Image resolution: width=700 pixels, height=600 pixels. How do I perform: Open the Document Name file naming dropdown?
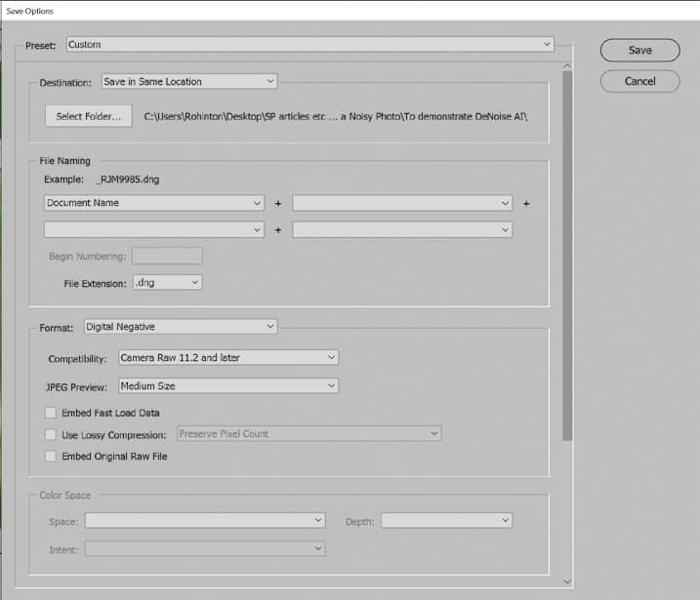pos(154,203)
